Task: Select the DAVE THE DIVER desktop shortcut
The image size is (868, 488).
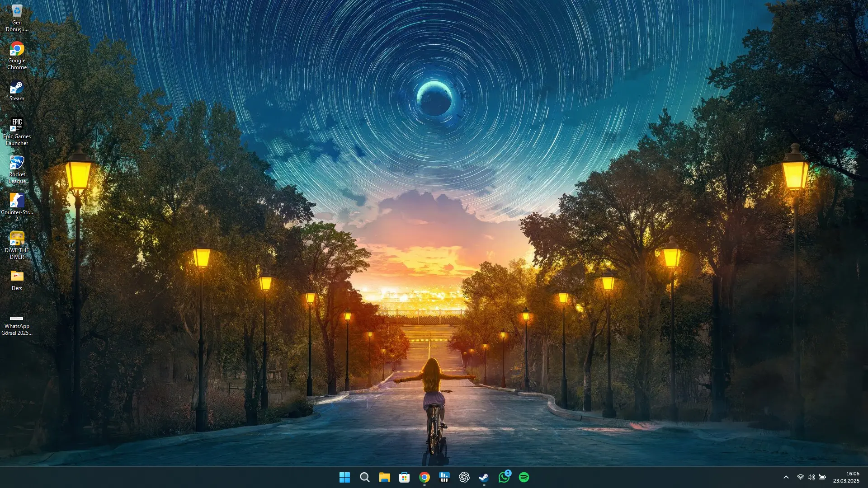Action: tap(17, 246)
